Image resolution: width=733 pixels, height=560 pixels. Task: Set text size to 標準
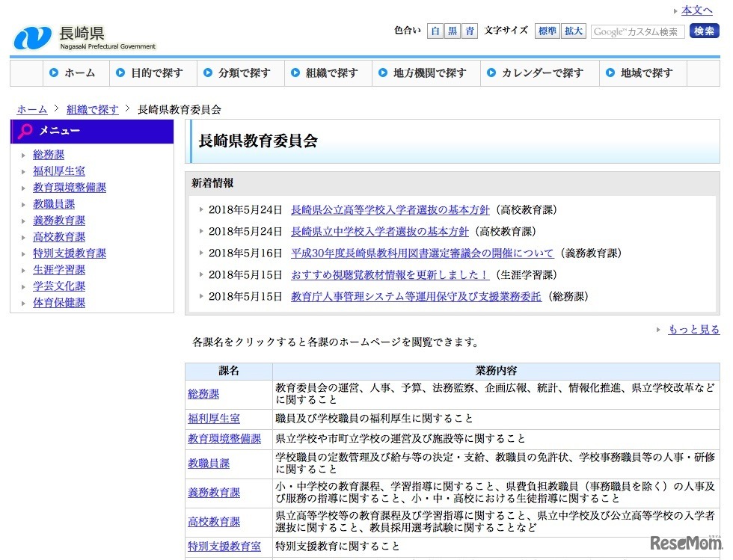[547, 31]
